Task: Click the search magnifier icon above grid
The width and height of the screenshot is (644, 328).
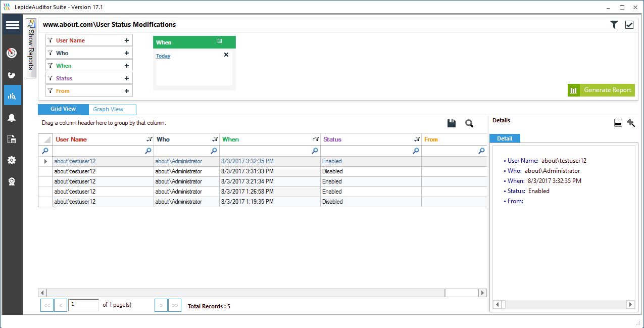Action: (x=469, y=123)
